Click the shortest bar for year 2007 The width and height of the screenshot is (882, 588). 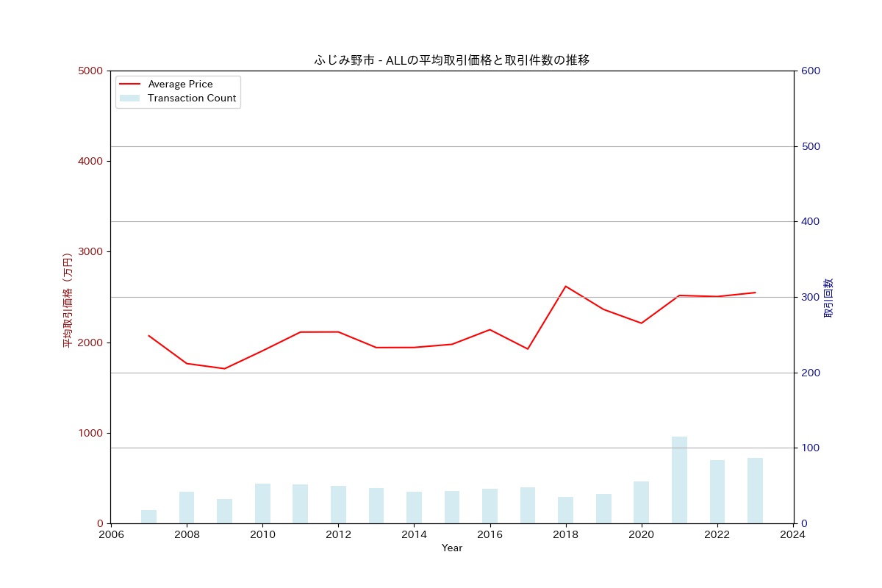[x=149, y=517]
